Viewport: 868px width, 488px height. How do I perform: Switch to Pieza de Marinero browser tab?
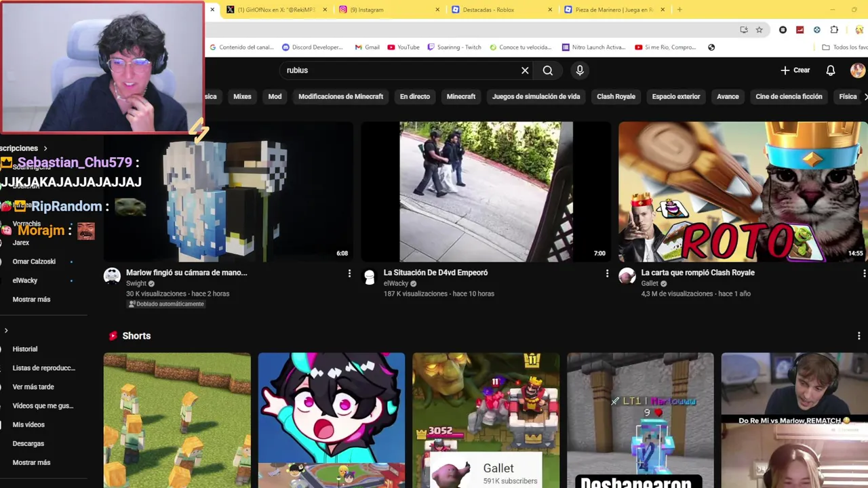pyautogui.click(x=614, y=9)
